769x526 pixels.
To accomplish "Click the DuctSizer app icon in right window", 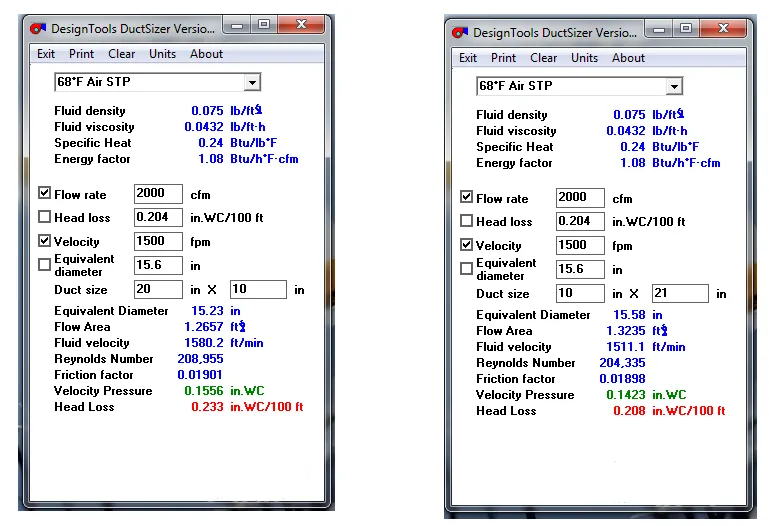I will point(461,32).
